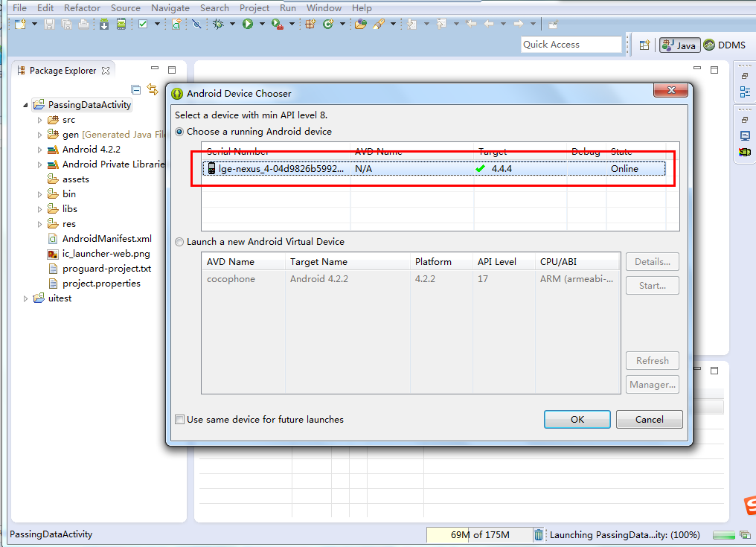Click the Quick Access search field
This screenshot has width=756, height=547.
coord(571,45)
